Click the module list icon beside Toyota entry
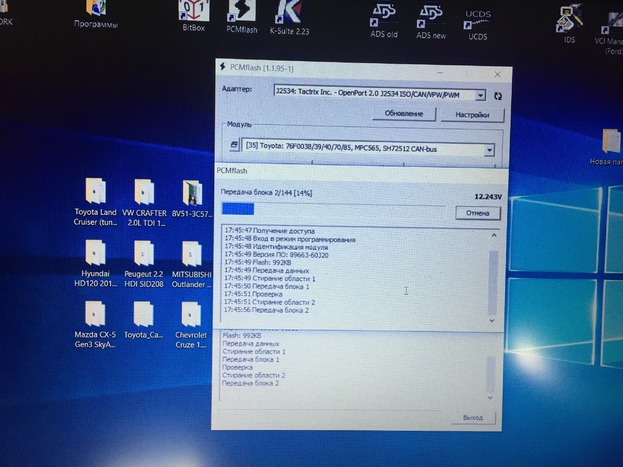 (234, 147)
